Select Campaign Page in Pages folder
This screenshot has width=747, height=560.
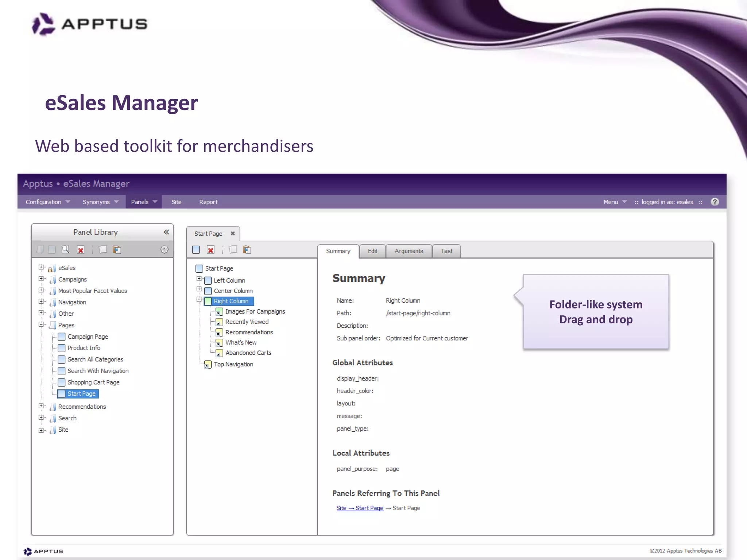(x=88, y=337)
